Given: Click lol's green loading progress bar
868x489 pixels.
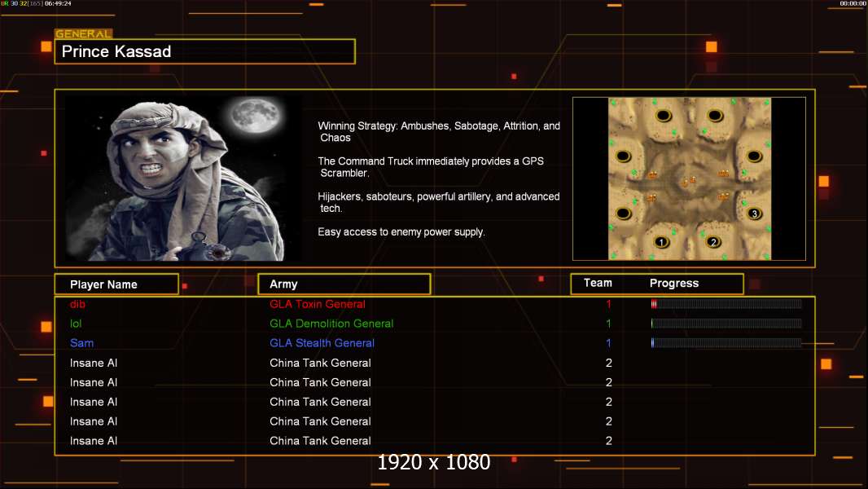Looking at the screenshot, I should point(726,323).
